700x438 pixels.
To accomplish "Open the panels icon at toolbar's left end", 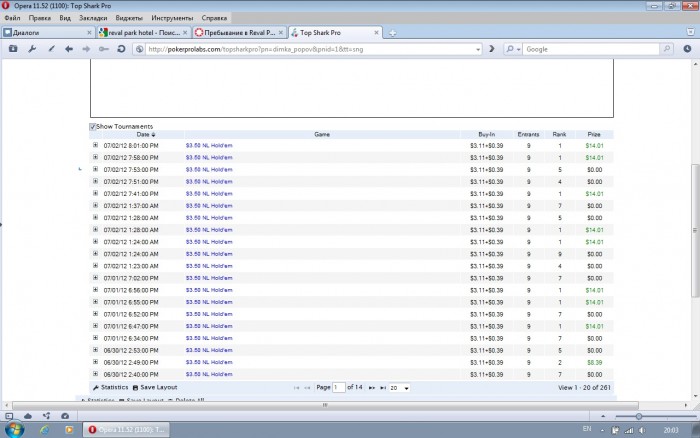I will (13, 49).
